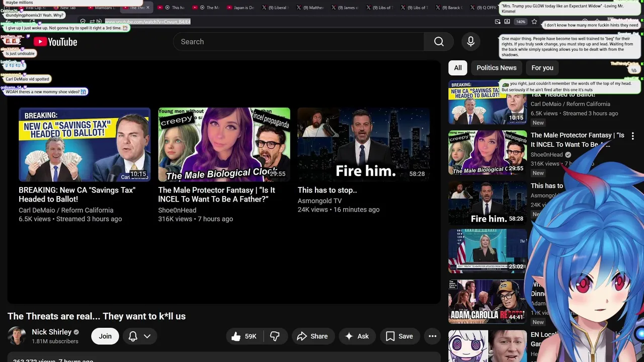Open sidebar title 'The Male Protector Fantasy'
644x362 pixels.
[x=578, y=140]
